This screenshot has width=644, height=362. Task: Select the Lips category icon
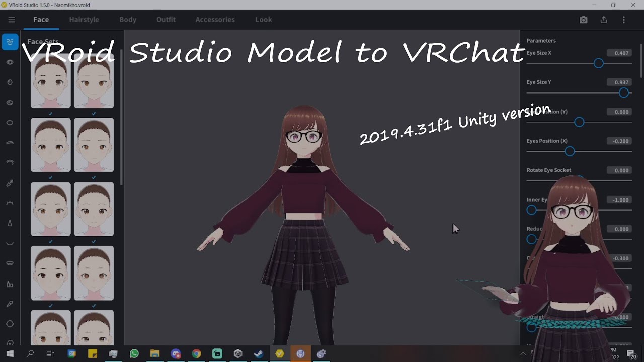coord(10,263)
